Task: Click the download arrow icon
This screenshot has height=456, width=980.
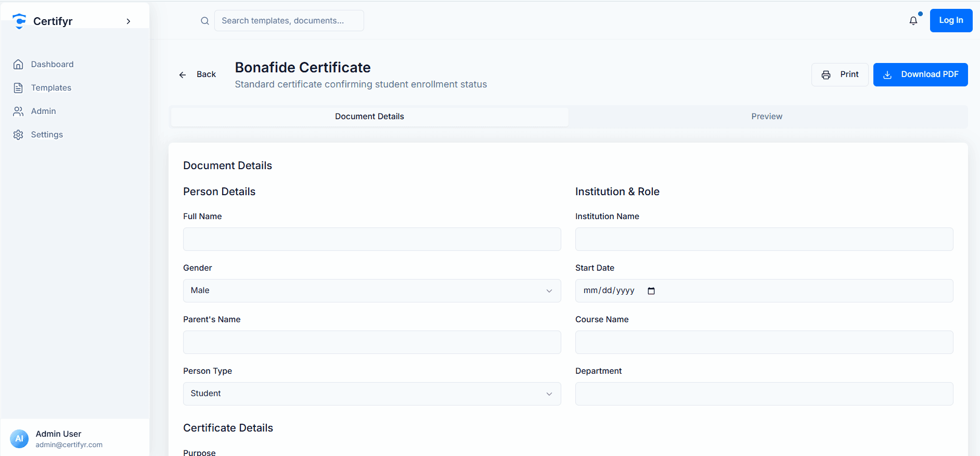Action: [888, 75]
